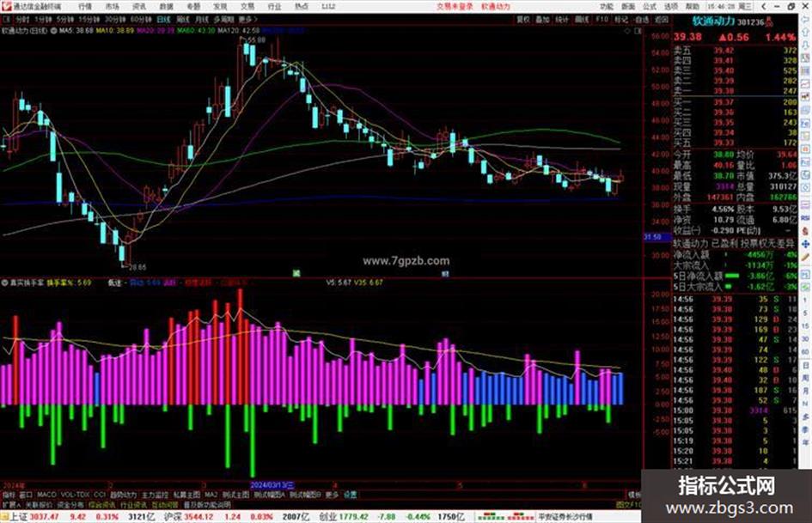This screenshot has width=812, height=523.
Task: Open the 综合资讯 tab
Action: coord(102,504)
